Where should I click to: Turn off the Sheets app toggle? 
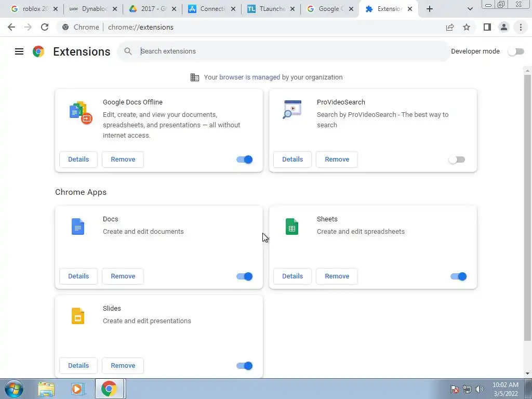click(x=459, y=276)
